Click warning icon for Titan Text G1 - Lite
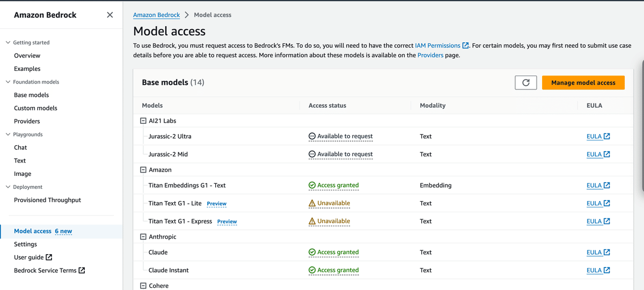Screen dimensions: 644x290 click(x=312, y=204)
